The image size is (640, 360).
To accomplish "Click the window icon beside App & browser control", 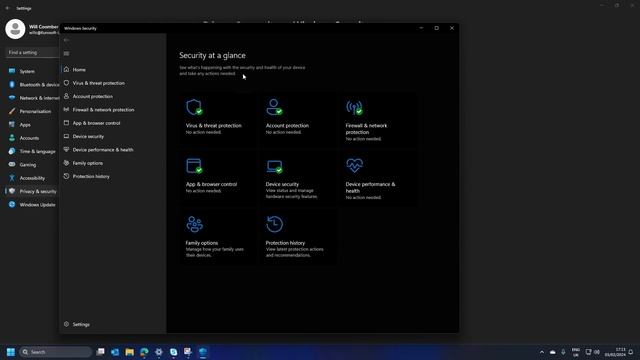I will [67, 123].
